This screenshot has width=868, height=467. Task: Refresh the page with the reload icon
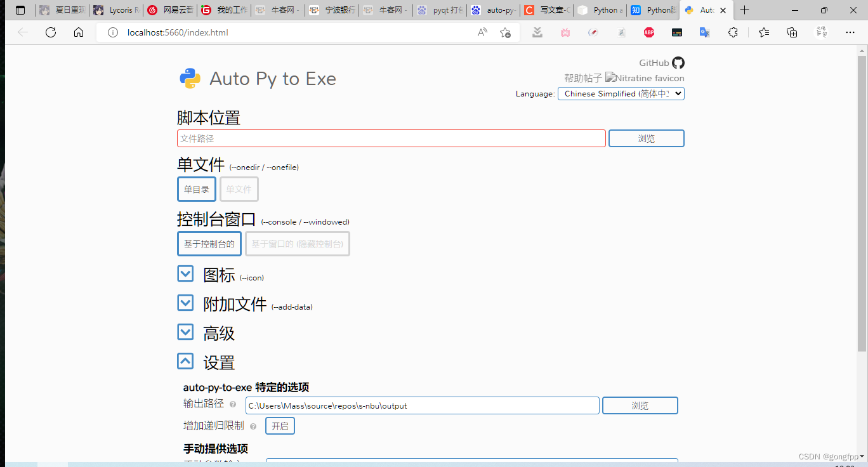pyautogui.click(x=51, y=32)
